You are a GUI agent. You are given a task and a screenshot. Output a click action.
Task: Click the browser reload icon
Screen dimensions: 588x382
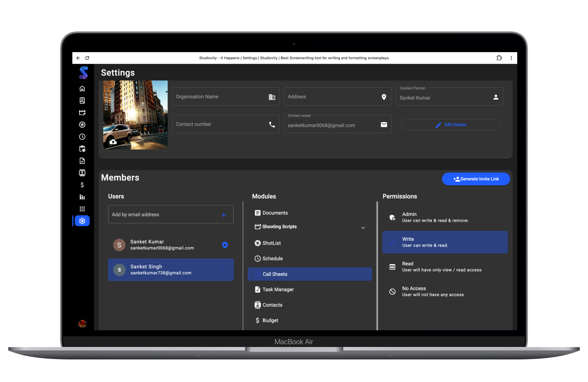[x=87, y=58]
